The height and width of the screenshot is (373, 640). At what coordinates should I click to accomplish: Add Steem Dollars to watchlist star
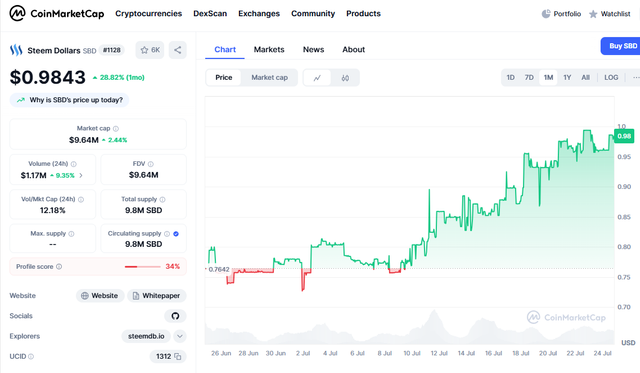(x=150, y=50)
